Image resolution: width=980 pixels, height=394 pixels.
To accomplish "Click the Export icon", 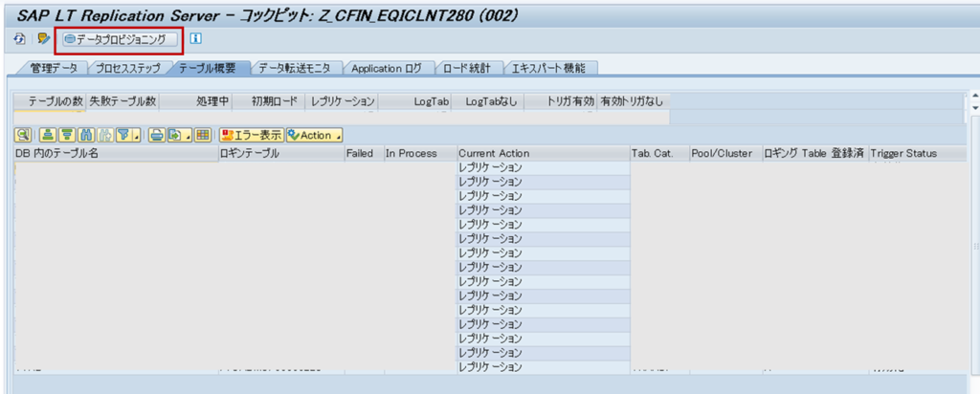I will [175, 135].
